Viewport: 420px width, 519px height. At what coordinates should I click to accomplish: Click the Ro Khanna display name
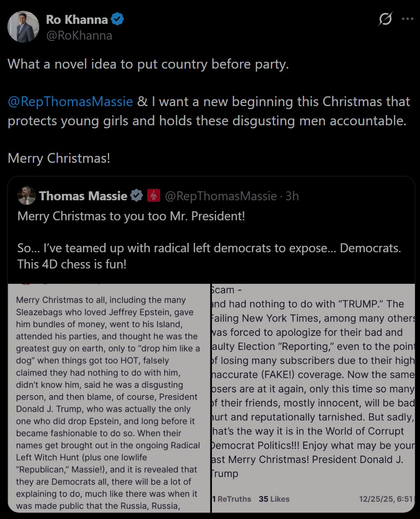tap(77, 19)
